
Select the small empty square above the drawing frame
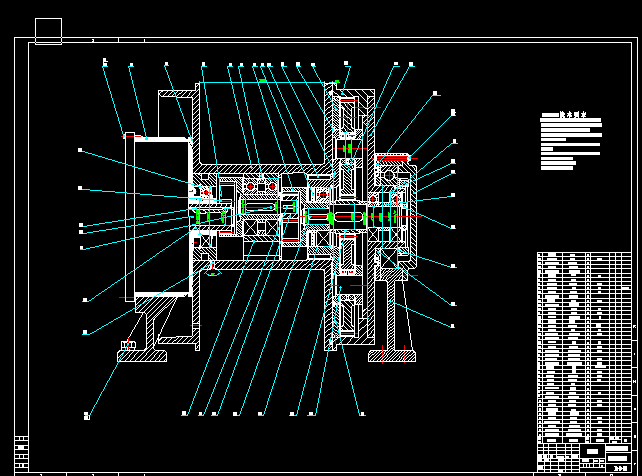click(48, 31)
